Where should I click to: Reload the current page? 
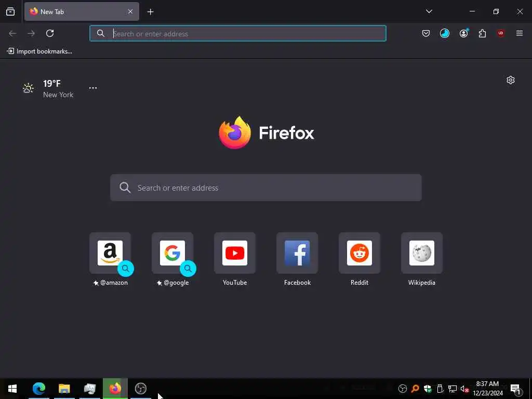(x=50, y=33)
